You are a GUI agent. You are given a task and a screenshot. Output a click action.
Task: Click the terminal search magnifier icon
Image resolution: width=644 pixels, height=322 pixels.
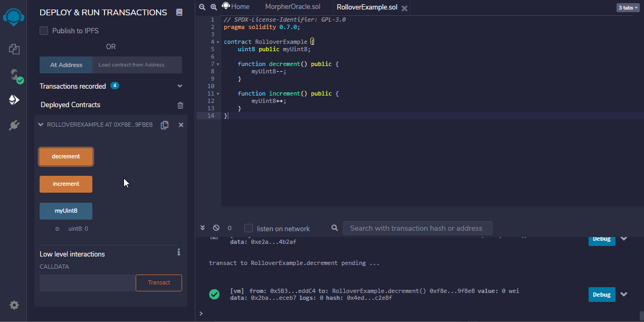(334, 228)
